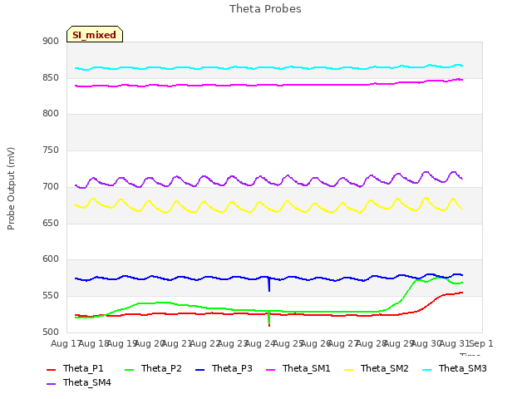The width and height of the screenshot is (532, 399).
Task: Click the magenta Theta_SM1 legend swatch
Action: point(271,369)
